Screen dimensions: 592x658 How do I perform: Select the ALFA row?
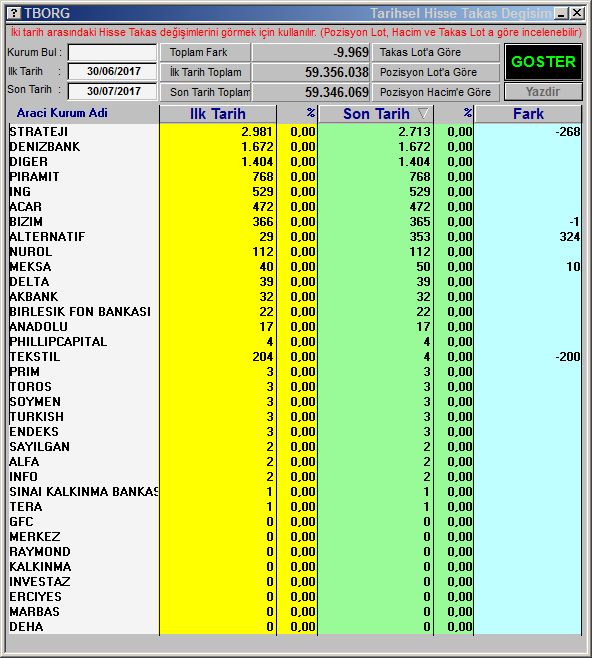pyautogui.click(x=295, y=462)
